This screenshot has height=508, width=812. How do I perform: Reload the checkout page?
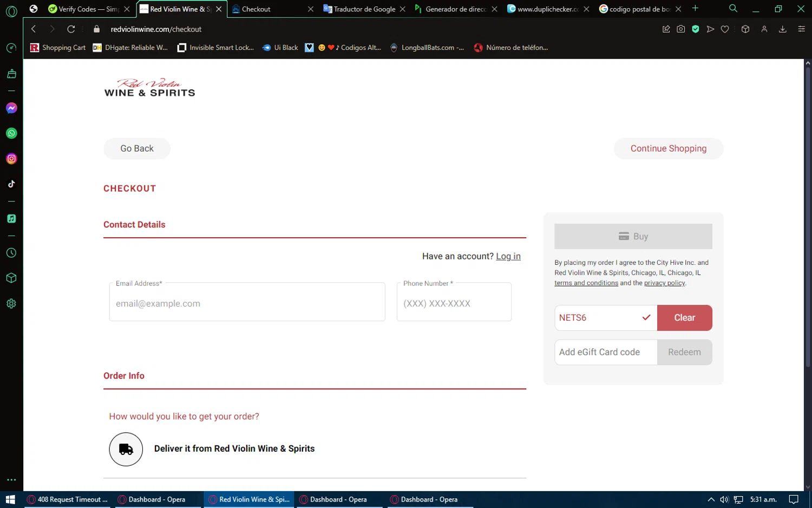[x=71, y=29]
